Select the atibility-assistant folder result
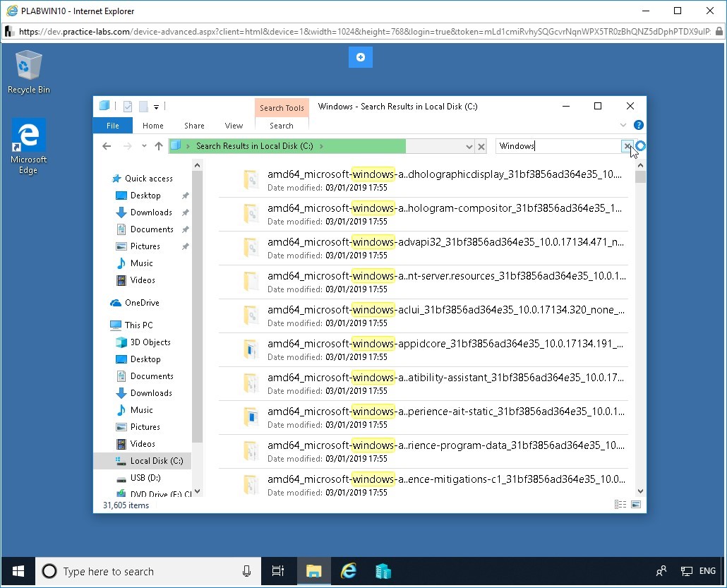 (423, 383)
